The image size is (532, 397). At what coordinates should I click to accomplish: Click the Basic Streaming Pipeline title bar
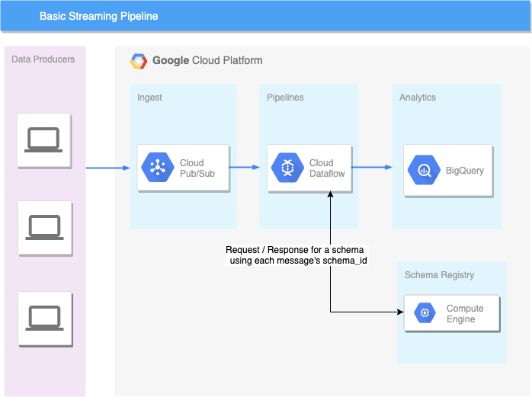click(x=266, y=16)
